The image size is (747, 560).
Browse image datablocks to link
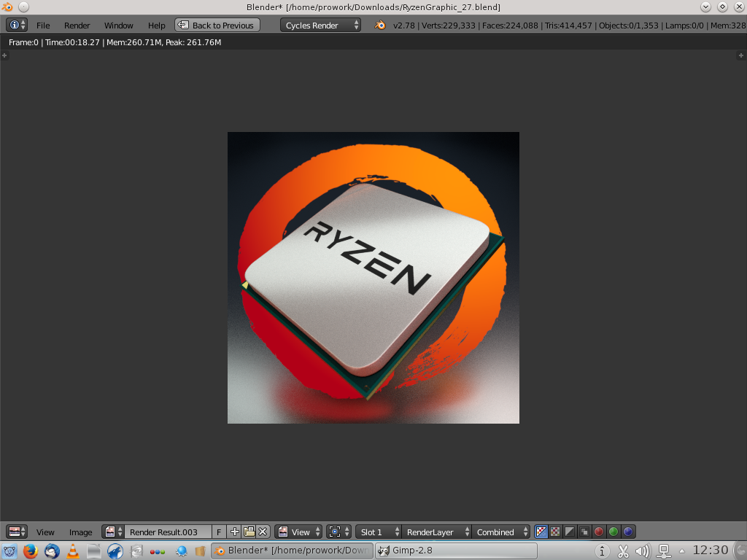[x=113, y=532]
